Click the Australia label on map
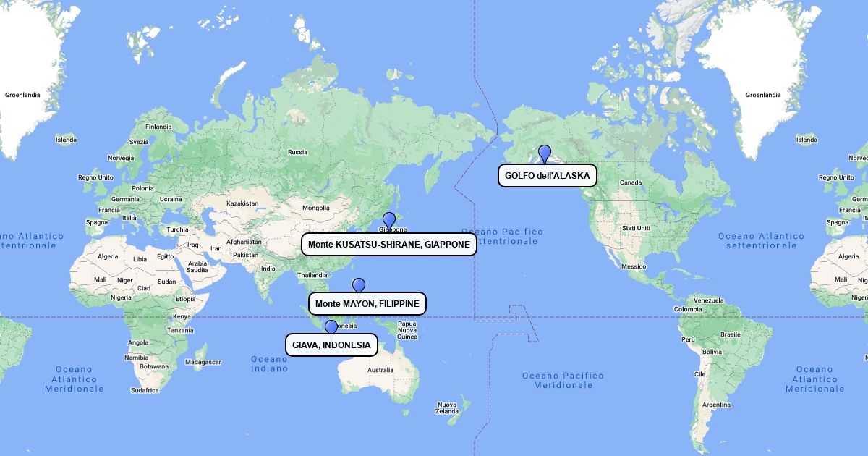The width and height of the screenshot is (868, 456). click(x=380, y=370)
